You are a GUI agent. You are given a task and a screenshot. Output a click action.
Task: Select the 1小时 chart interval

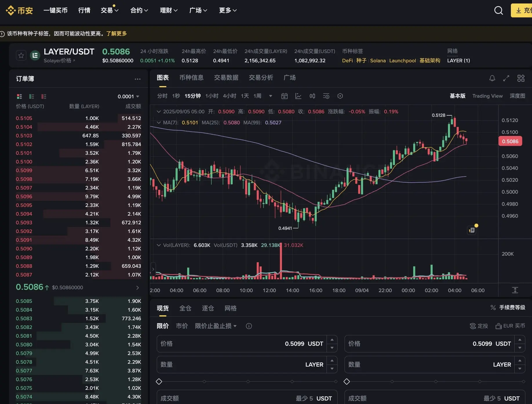click(212, 96)
